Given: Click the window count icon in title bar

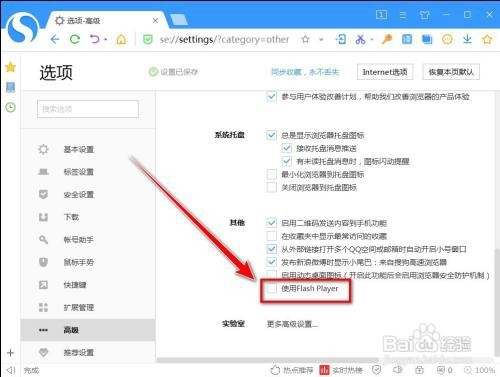Looking at the screenshot, I should click(381, 15).
